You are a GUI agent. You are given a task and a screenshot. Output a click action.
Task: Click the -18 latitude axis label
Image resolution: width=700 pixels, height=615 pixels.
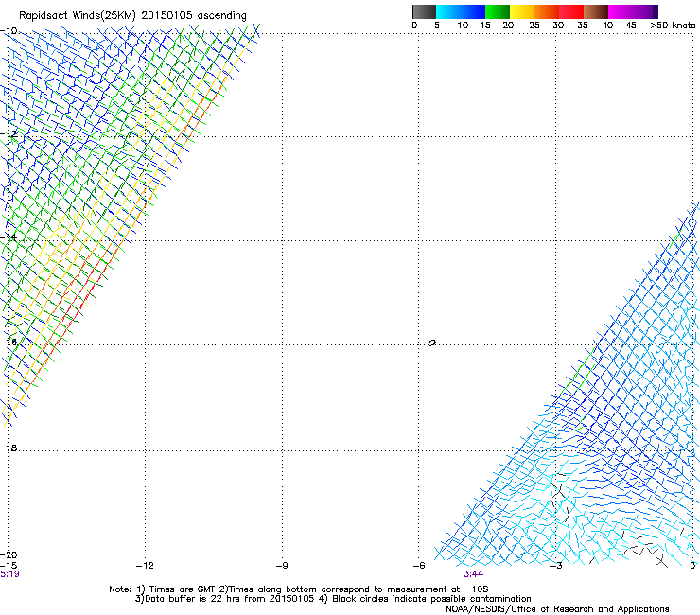click(x=9, y=448)
